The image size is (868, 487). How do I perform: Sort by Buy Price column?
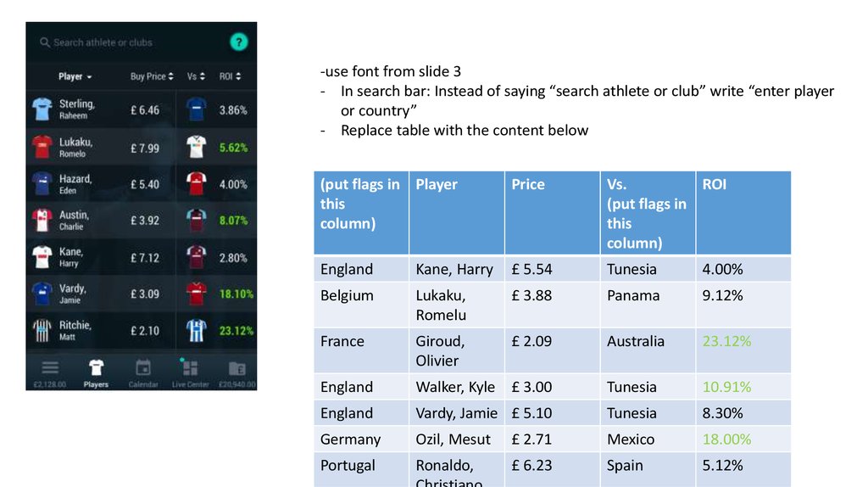pos(152,76)
